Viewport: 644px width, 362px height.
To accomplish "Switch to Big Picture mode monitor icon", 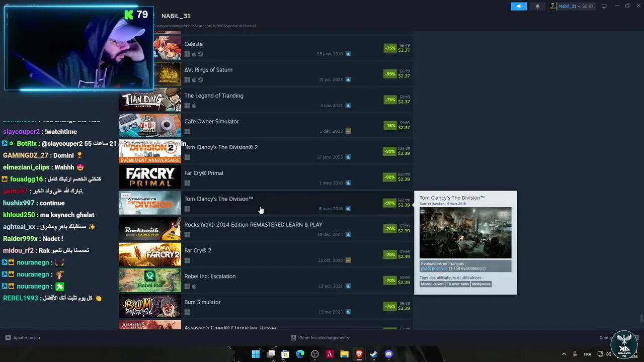I will pos(604,6).
